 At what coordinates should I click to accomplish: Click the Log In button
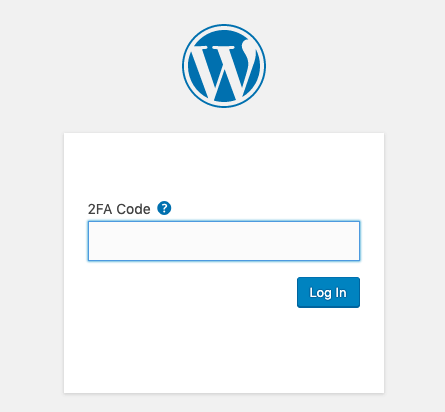coord(328,292)
